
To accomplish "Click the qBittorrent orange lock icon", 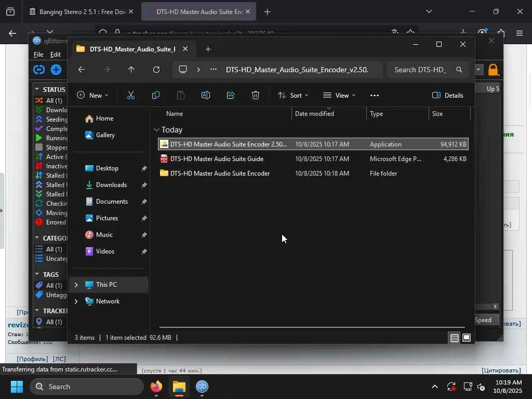I will tap(493, 70).
